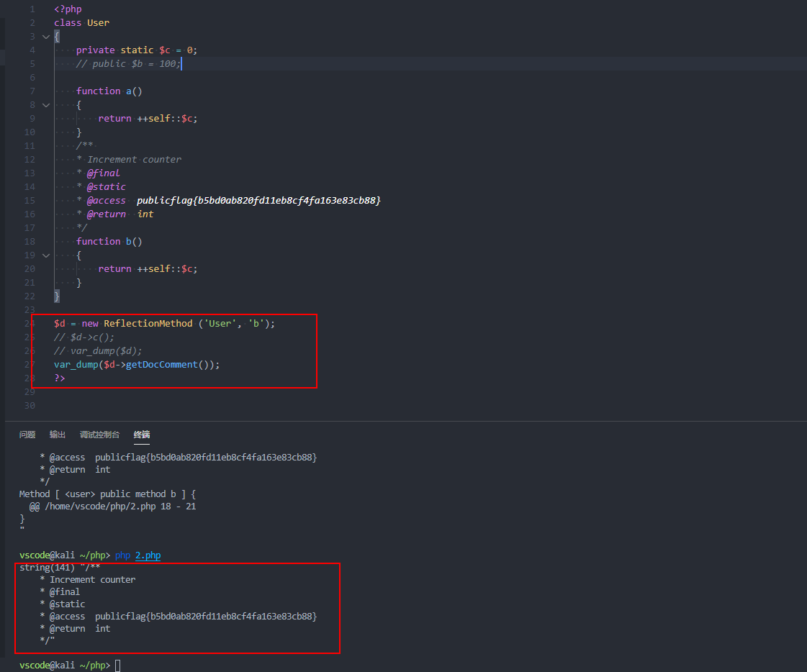Open the 输出 panel tab
The width and height of the screenshot is (807, 672).
(58, 435)
